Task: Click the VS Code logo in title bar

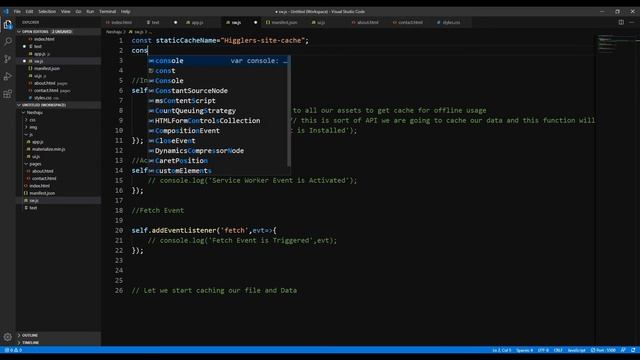Action: pyautogui.click(x=6, y=11)
